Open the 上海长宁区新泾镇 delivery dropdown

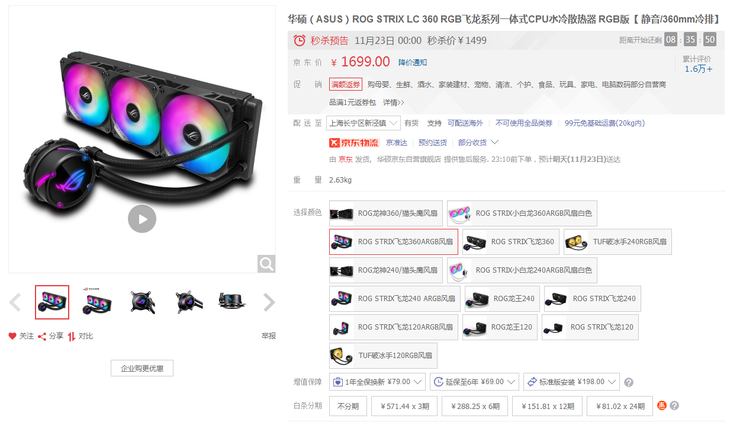[x=363, y=123]
